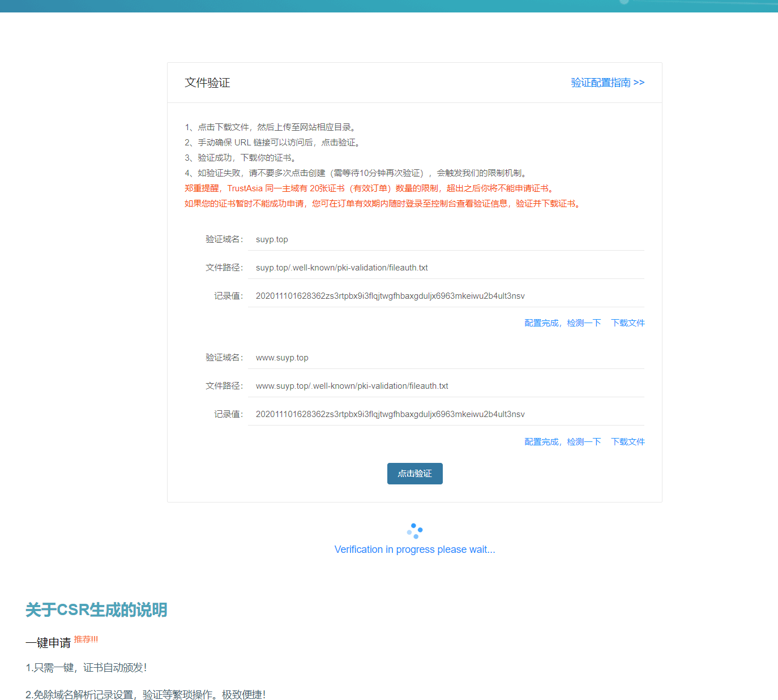Click the 'Verification in progress please wait...' text
Image resolution: width=778 pixels, height=700 pixels.
coord(414,549)
